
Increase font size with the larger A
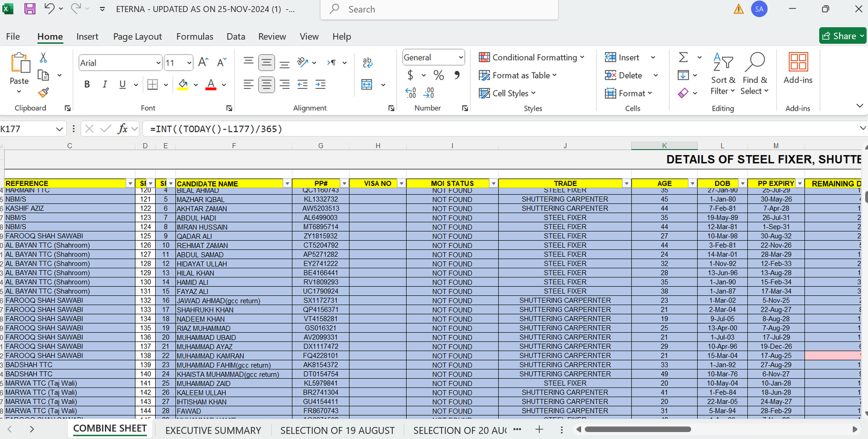tap(203, 62)
